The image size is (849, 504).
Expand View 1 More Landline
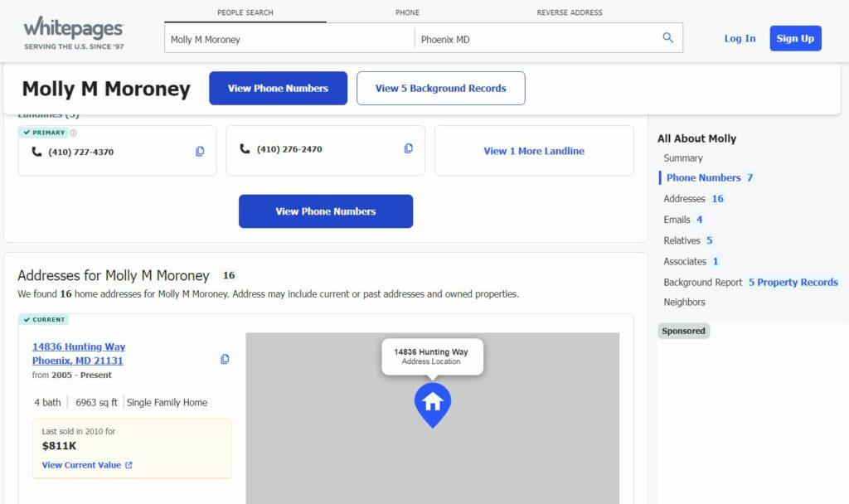pos(534,151)
